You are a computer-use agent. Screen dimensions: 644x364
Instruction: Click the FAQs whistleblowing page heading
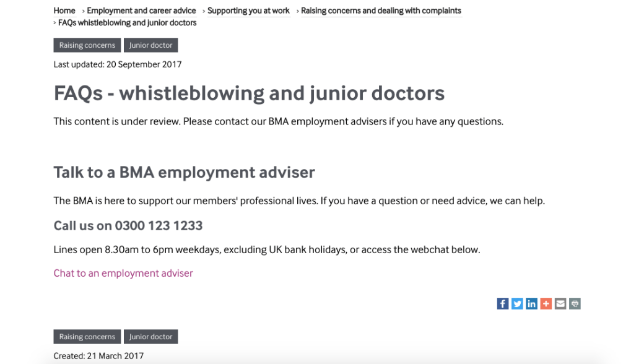coord(249,93)
